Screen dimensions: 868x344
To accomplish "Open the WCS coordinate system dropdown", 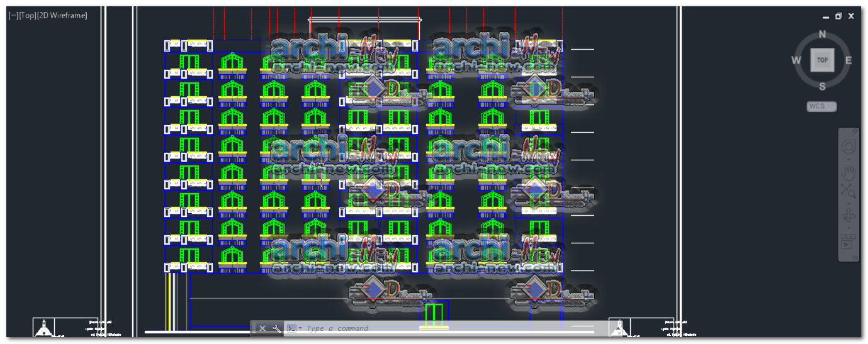I will coord(821,106).
